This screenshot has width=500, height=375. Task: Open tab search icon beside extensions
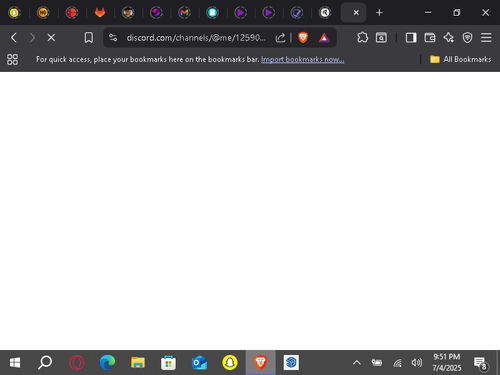(x=381, y=38)
